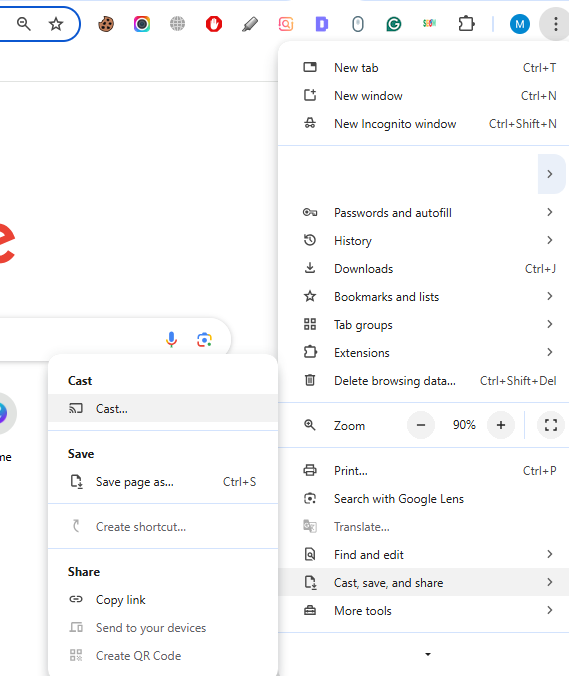Image resolution: width=569 pixels, height=676 pixels.
Task: Decrease zoom with the minus button
Action: pos(421,425)
